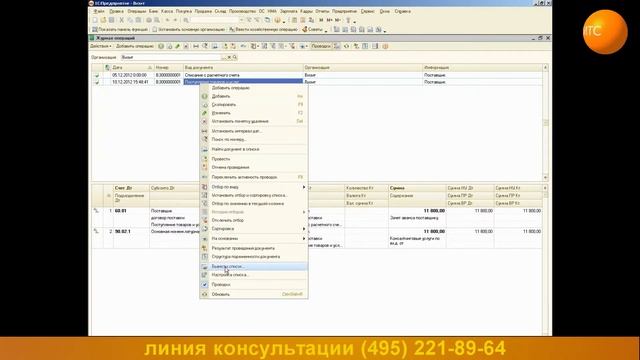The width and height of the screenshot is (640, 360).
Task: Select posting row with account 60.01
Action: point(317,218)
